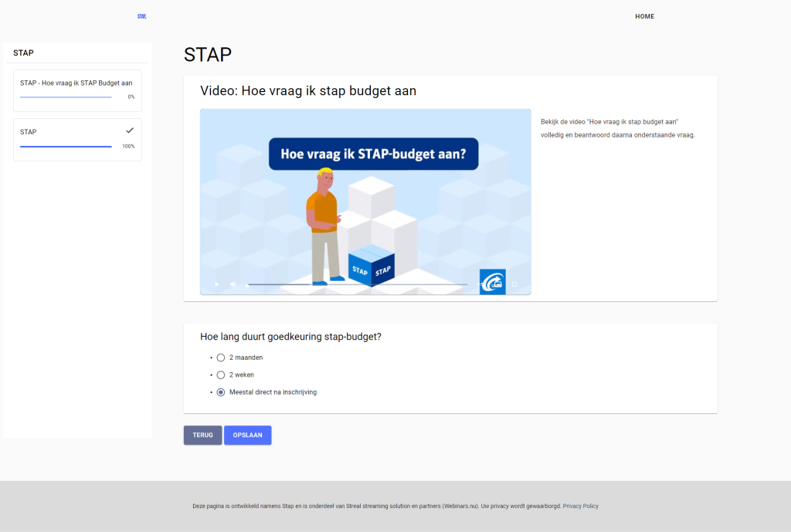
Task: Open the Privacy Policy link
Action: click(581, 507)
